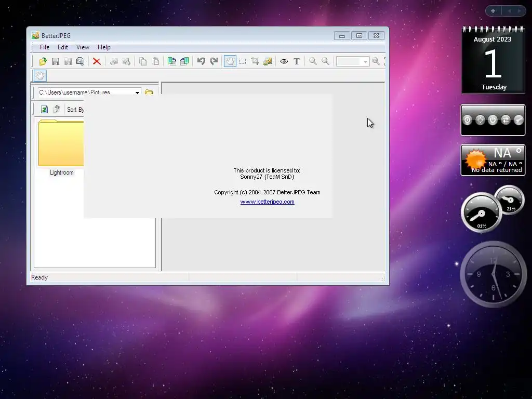Click the Redo arrow icon
Screen dimensions: 532x399
tap(214, 61)
